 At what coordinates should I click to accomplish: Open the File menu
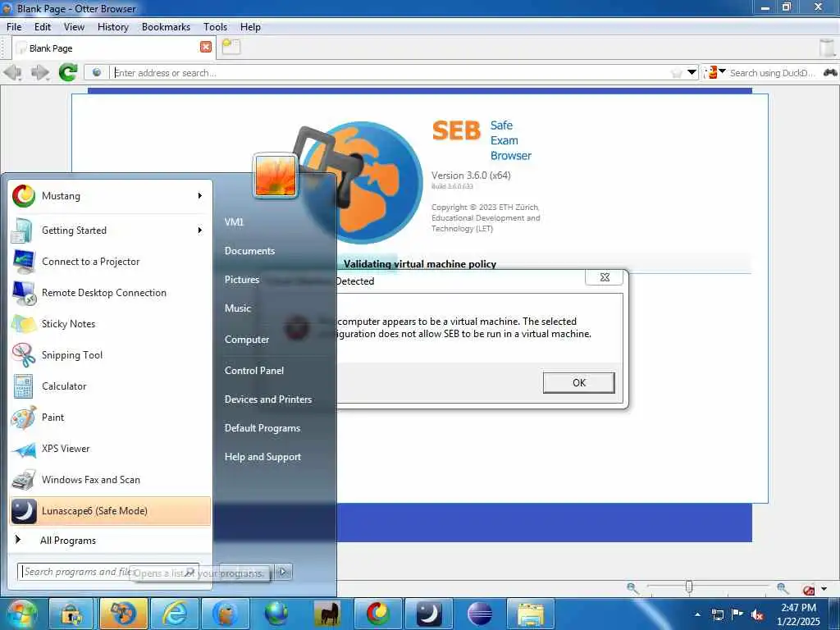14,27
